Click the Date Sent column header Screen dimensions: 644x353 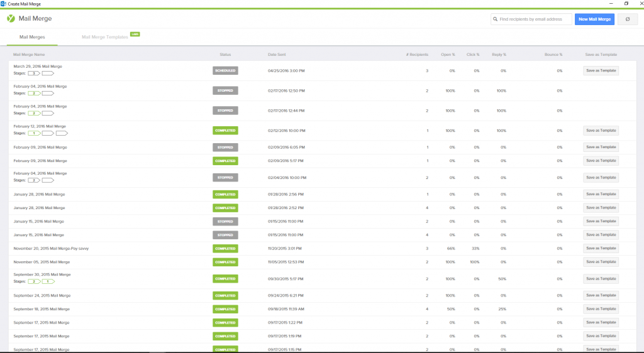[x=276, y=55]
